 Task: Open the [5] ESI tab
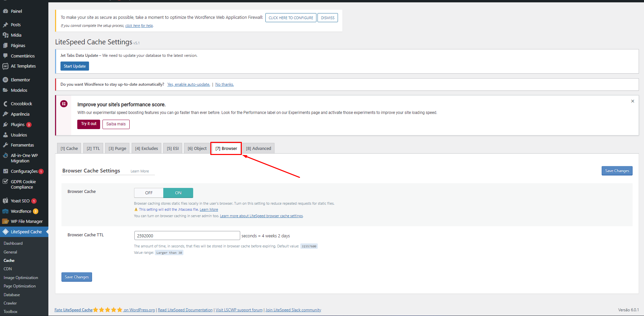pos(173,148)
